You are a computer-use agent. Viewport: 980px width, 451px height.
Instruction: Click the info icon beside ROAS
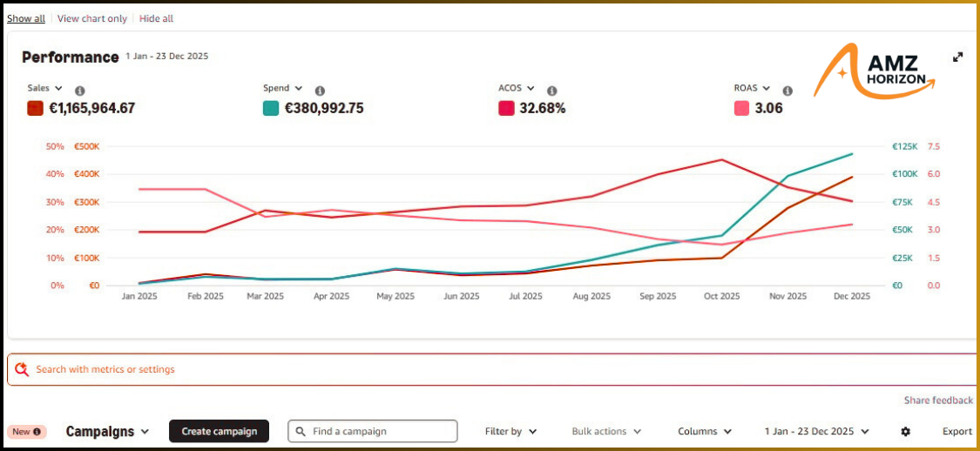click(787, 91)
